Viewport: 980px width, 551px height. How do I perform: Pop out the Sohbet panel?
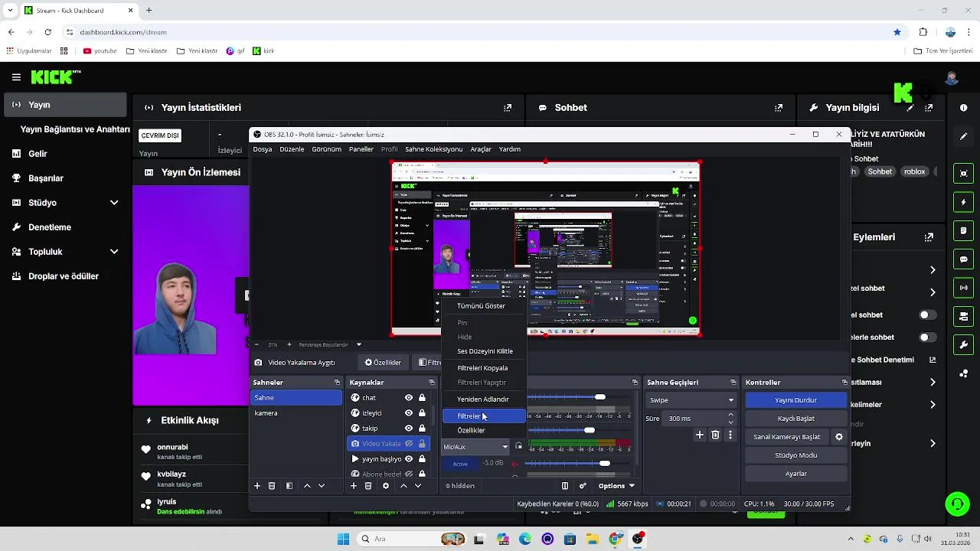click(778, 108)
